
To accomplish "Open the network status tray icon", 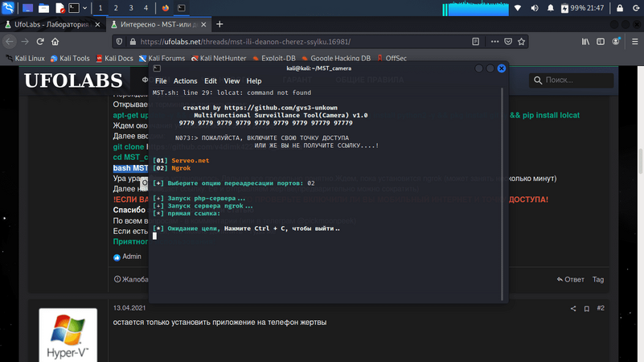I will 518,8.
